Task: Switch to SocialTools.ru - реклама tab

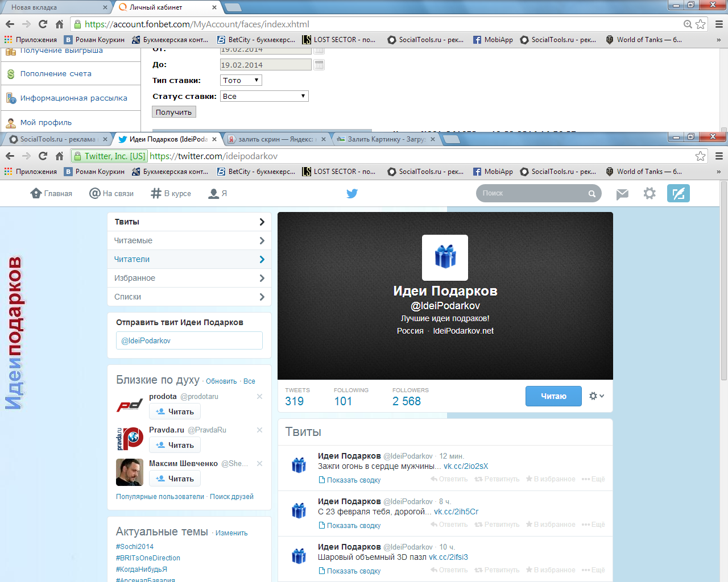Action: (x=57, y=139)
